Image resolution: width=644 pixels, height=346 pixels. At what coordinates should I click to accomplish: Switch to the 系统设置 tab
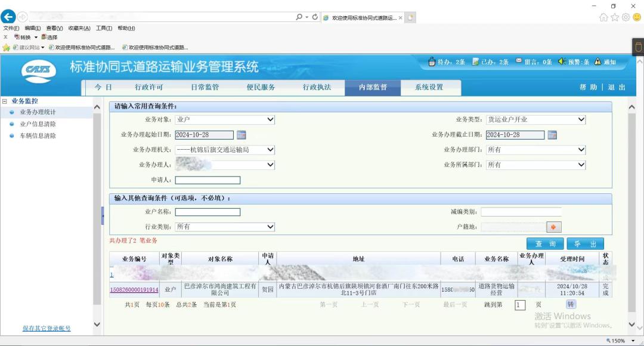[429, 87]
